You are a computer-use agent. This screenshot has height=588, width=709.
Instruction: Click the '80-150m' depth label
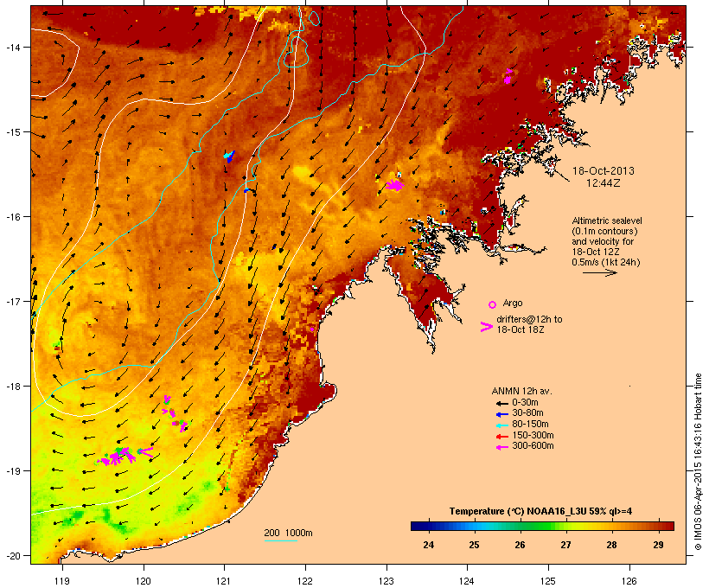pos(530,425)
